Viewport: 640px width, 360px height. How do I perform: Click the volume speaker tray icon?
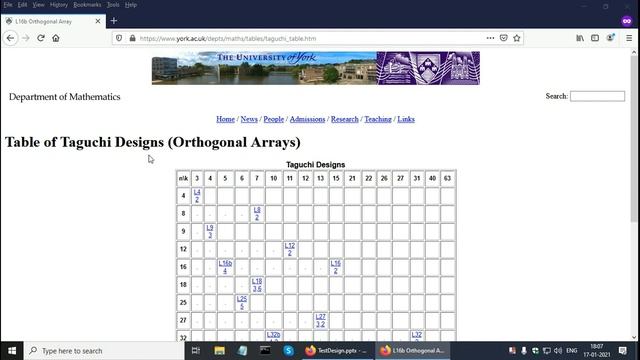coord(558,351)
